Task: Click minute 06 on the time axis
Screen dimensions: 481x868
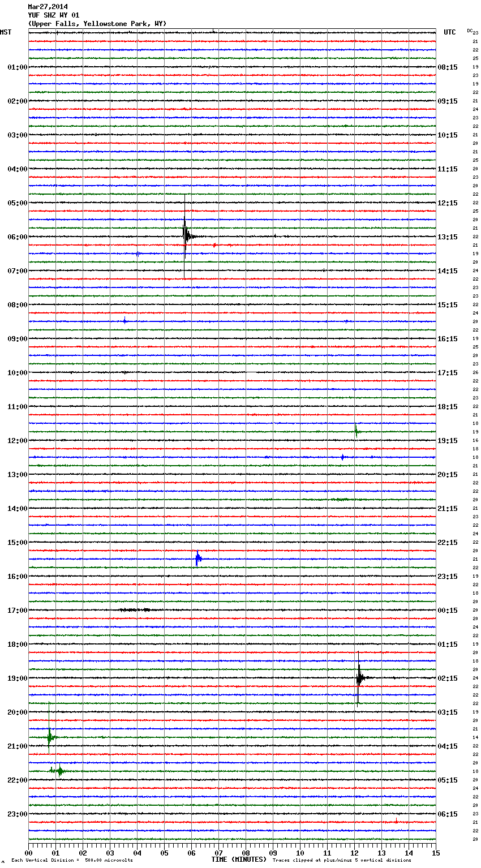Action: tap(191, 853)
